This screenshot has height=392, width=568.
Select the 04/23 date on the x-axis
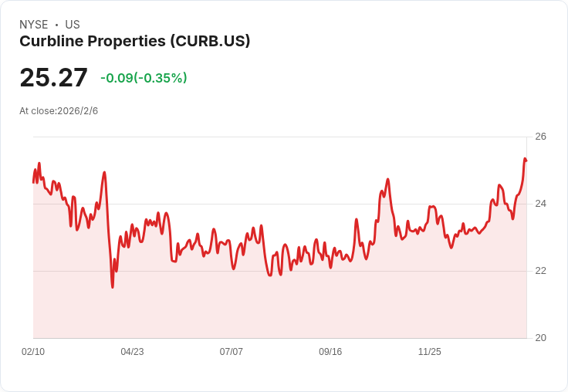click(x=132, y=352)
